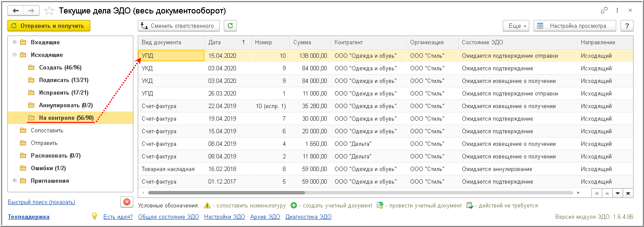Click the green refresh list button
Viewport: 644px width, 227px height.
[x=230, y=26]
